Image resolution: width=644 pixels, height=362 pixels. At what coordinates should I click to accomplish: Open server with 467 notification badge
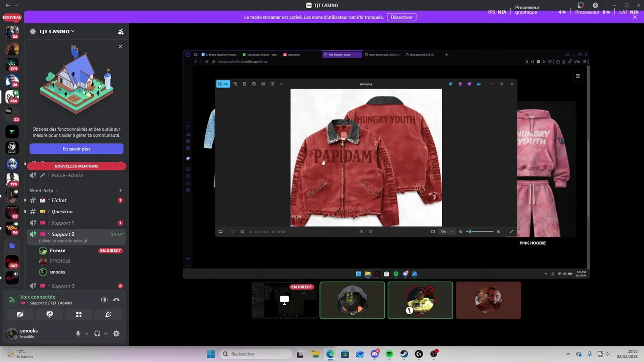tap(12, 261)
